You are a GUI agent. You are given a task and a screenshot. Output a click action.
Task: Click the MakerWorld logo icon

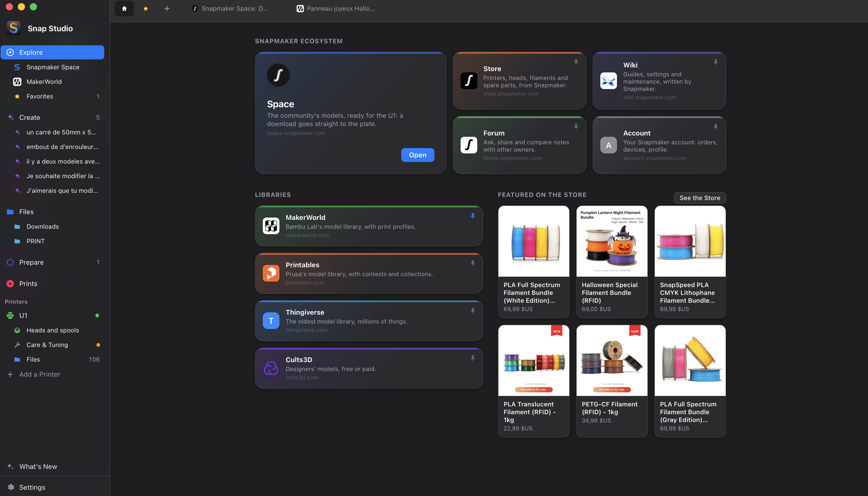[x=271, y=226]
